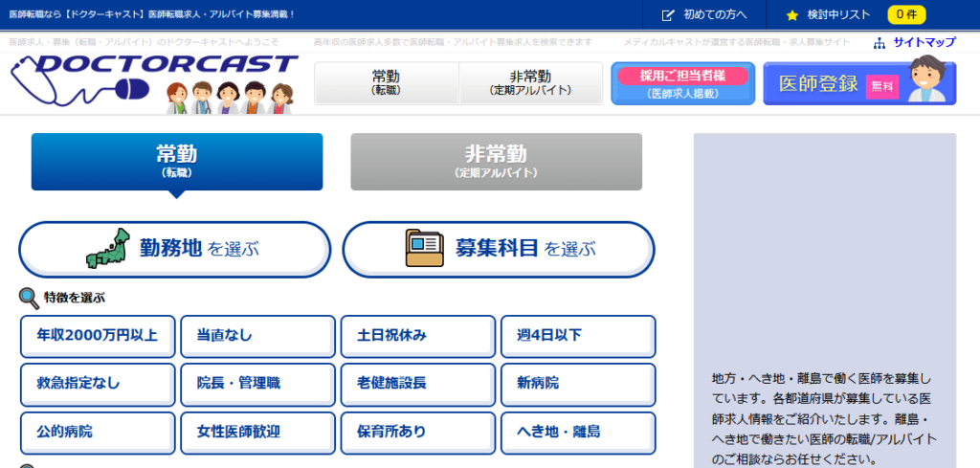Select the 院長・管理職 feature

point(258,385)
